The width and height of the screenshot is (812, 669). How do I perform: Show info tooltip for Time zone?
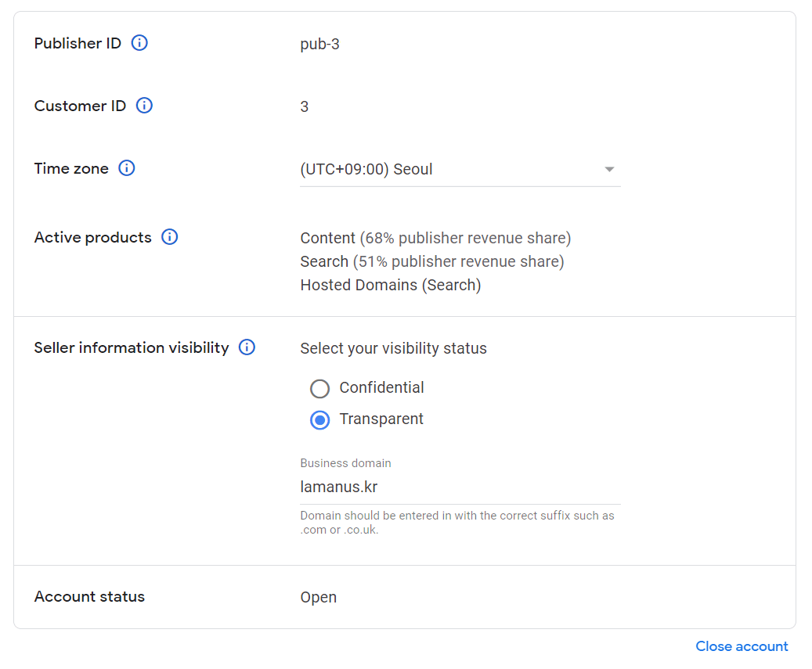pos(127,168)
